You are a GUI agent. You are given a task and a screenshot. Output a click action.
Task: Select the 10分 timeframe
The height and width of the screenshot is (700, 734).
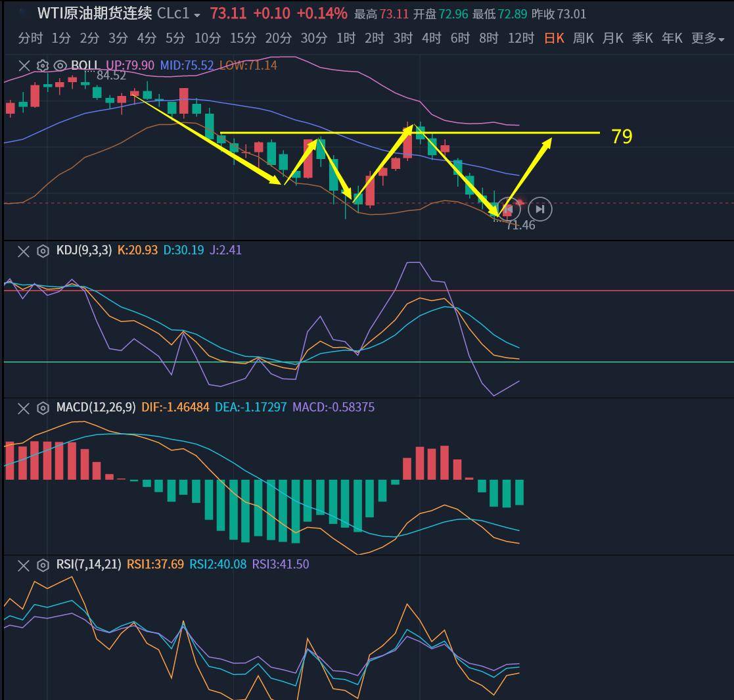coord(208,38)
